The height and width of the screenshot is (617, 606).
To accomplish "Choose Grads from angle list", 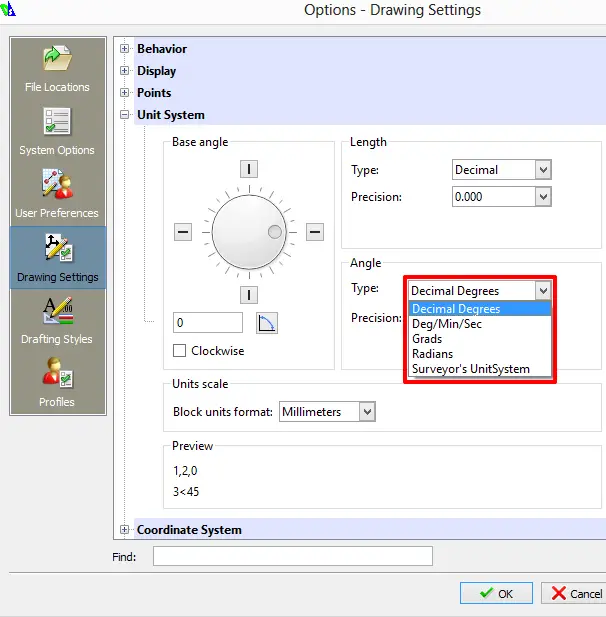I will [480, 339].
